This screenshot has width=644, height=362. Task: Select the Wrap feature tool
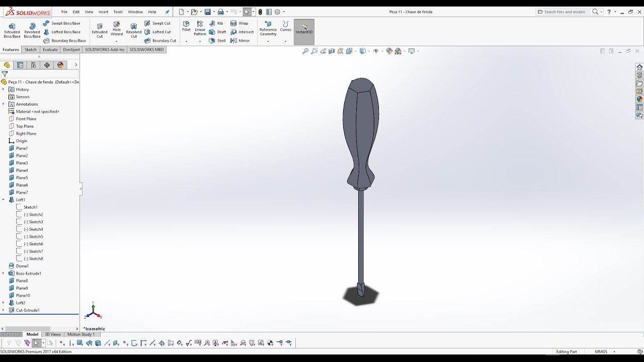pyautogui.click(x=239, y=23)
